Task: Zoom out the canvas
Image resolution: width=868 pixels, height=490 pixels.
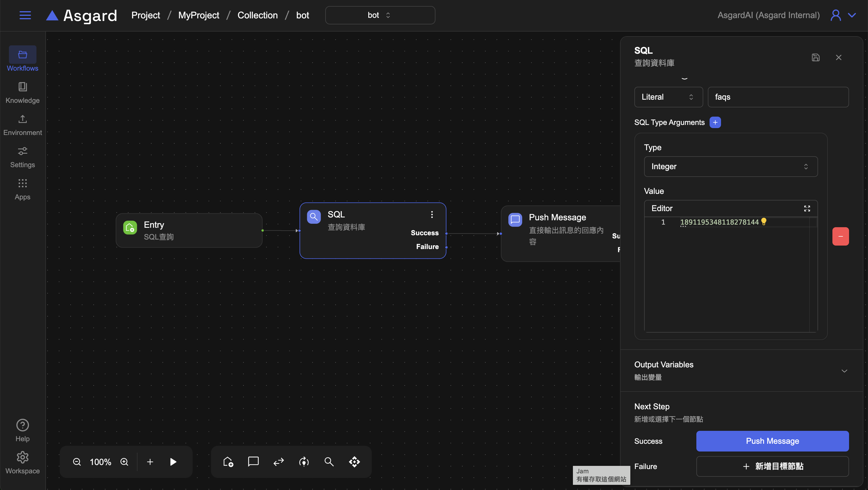Action: click(77, 462)
